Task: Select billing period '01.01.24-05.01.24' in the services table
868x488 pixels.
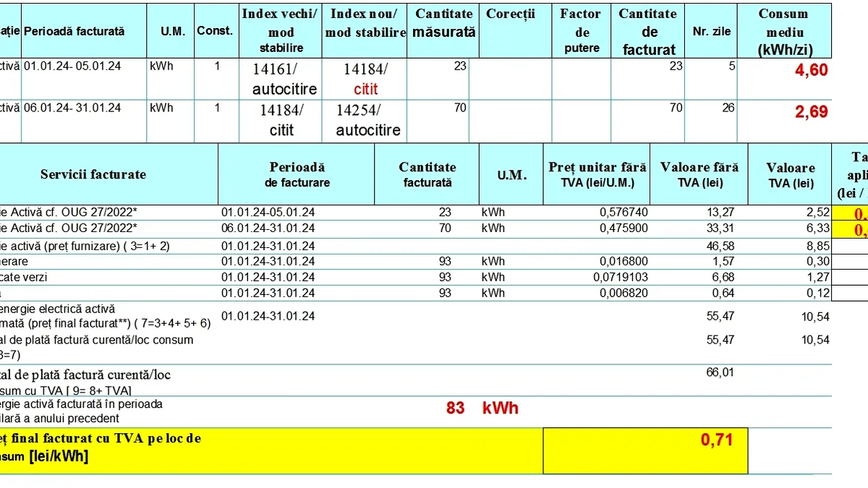Action: pyautogui.click(x=268, y=212)
